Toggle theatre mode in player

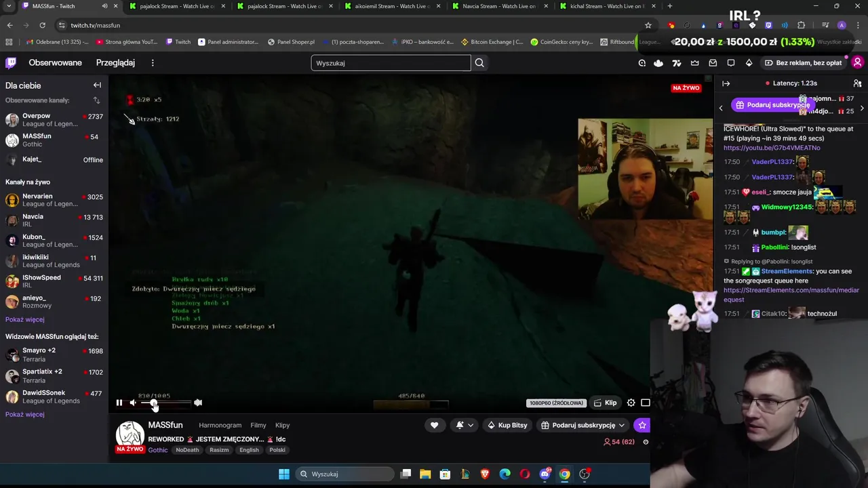click(646, 403)
